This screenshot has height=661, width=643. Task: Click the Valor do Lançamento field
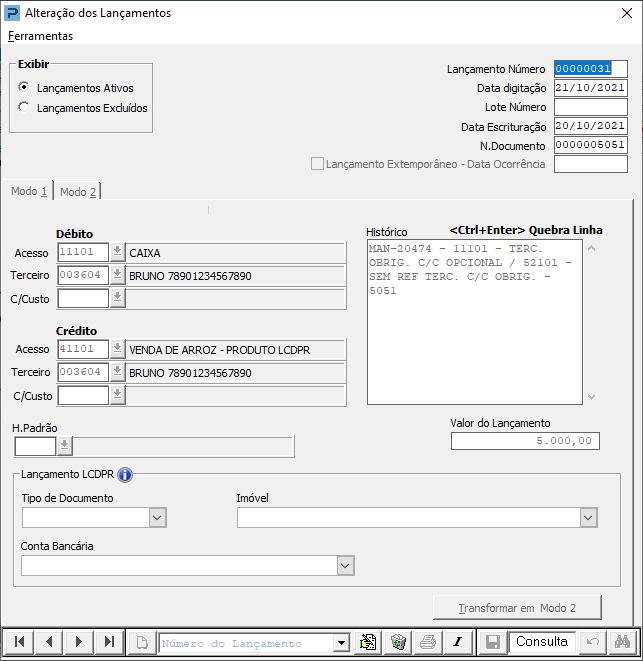click(525, 441)
